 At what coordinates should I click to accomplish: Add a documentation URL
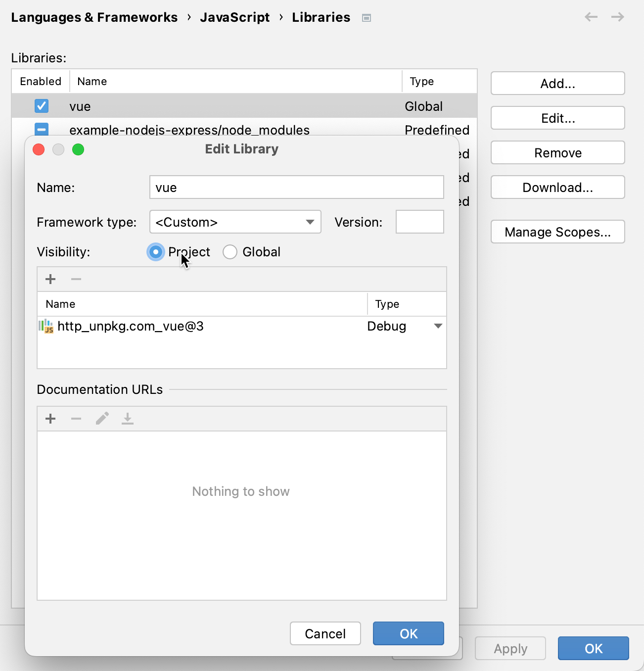[50, 419]
